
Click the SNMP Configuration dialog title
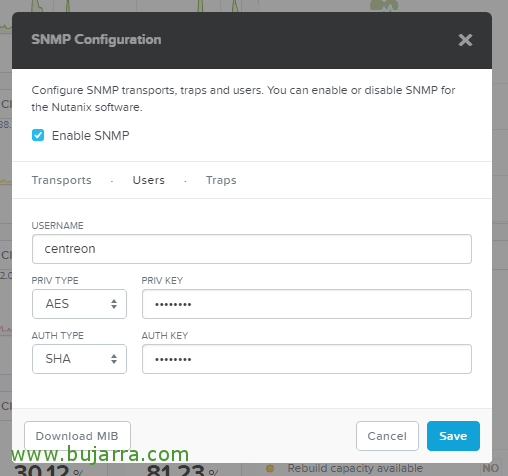pos(96,39)
